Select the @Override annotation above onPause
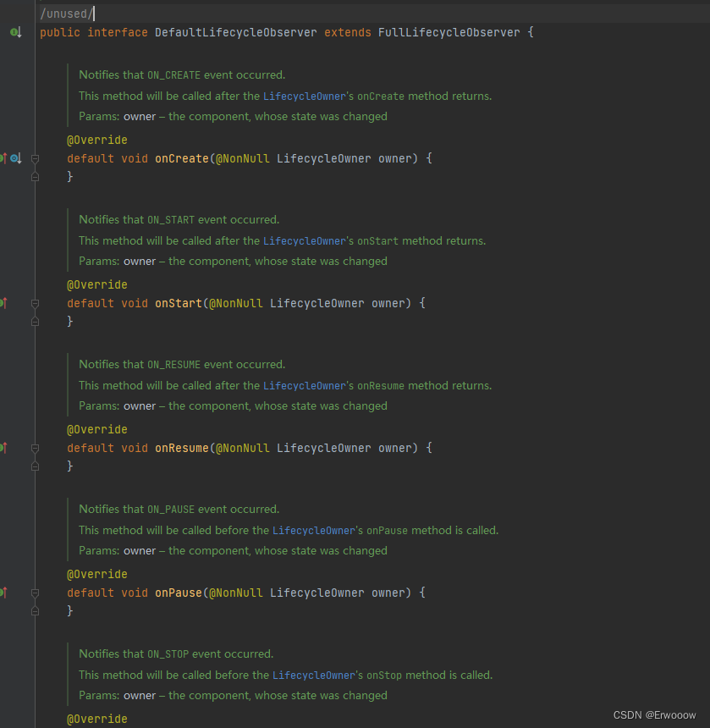Viewport: 710px width, 728px height. click(96, 574)
